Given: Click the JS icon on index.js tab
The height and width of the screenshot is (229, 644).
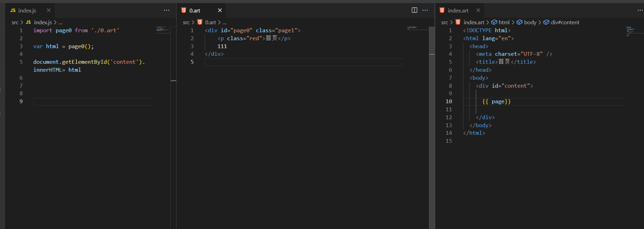Looking at the screenshot, I should [13, 10].
